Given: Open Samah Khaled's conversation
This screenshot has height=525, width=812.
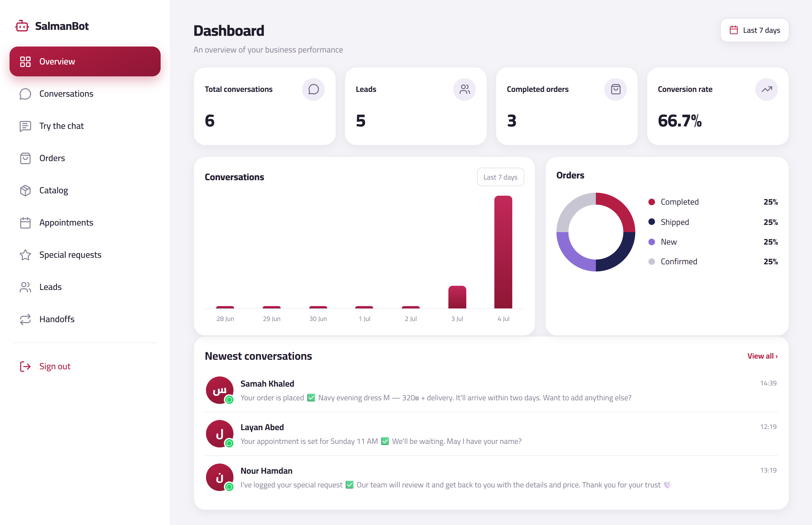Looking at the screenshot, I should point(491,390).
